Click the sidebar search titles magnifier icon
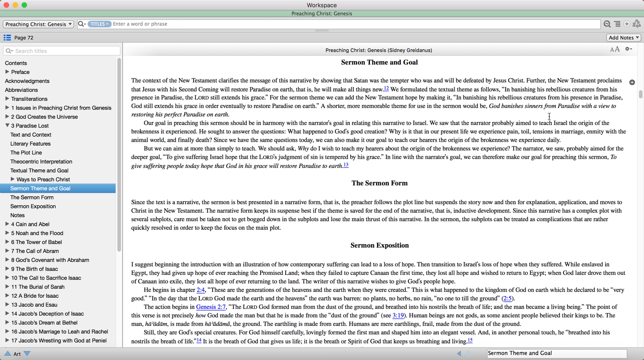Viewport: 644px width, 360px height. 9,51
